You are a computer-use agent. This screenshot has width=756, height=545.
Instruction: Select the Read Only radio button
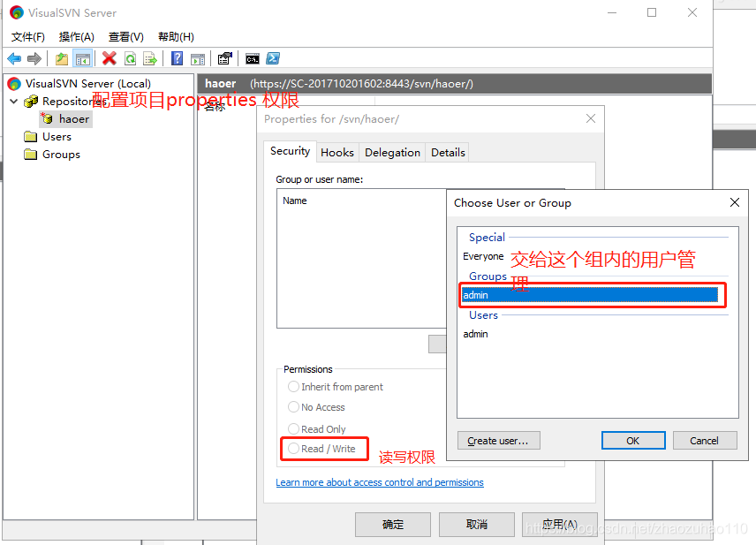(293, 428)
